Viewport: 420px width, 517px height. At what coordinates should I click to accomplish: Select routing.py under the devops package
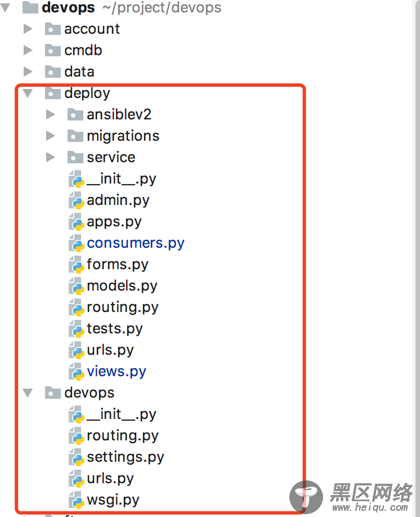(x=123, y=436)
